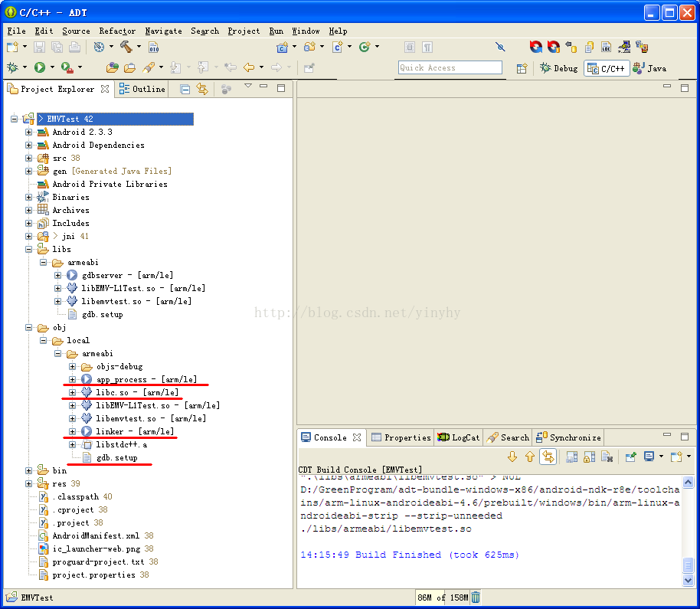
Task: Expand the bin folder node
Action: click(28, 470)
